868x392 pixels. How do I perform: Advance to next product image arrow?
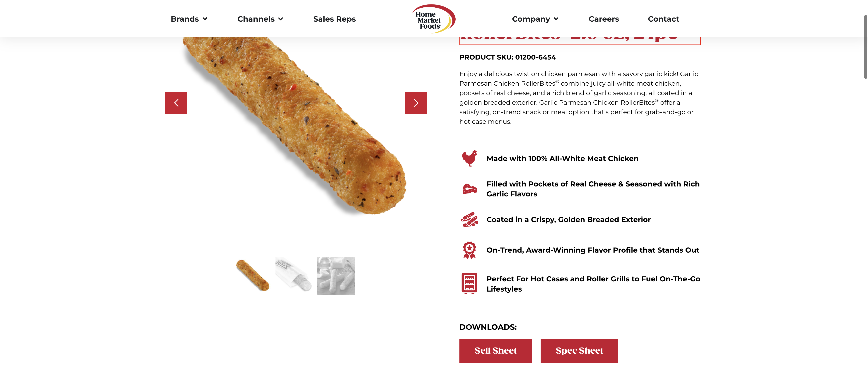pos(416,103)
